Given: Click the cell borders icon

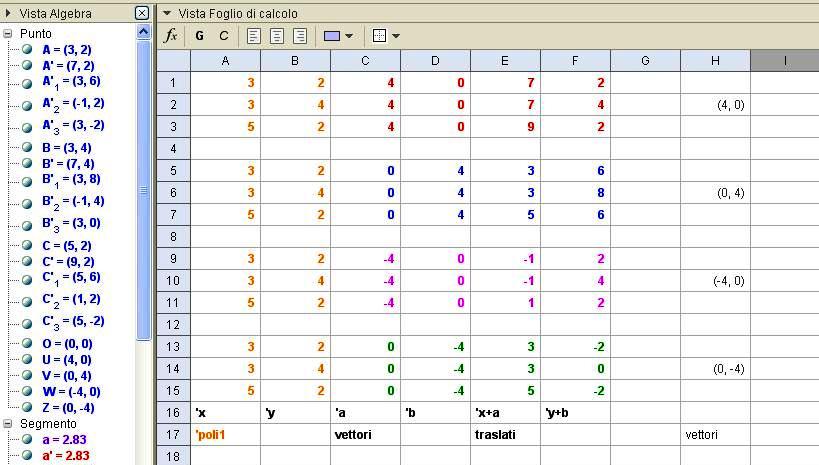Looking at the screenshot, I should pyautogui.click(x=380, y=36).
